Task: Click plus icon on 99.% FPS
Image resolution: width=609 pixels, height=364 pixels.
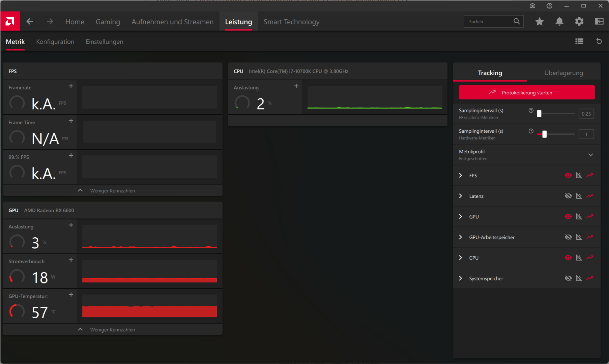Action: tap(71, 155)
